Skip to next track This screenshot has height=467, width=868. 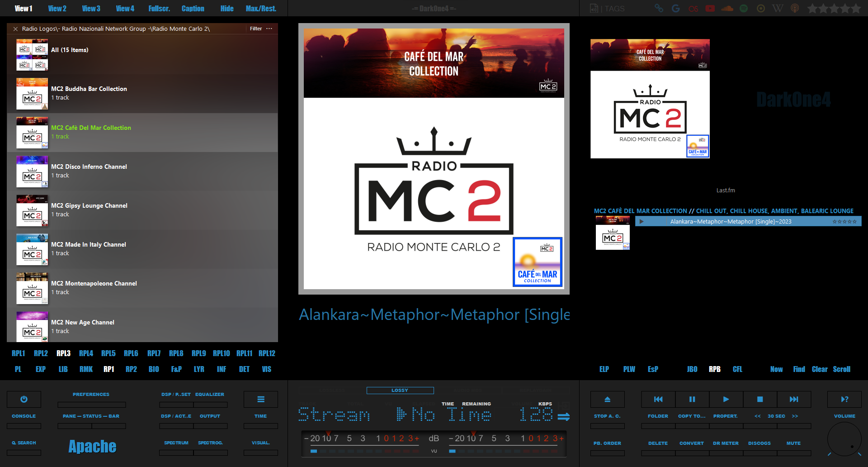[x=794, y=399]
